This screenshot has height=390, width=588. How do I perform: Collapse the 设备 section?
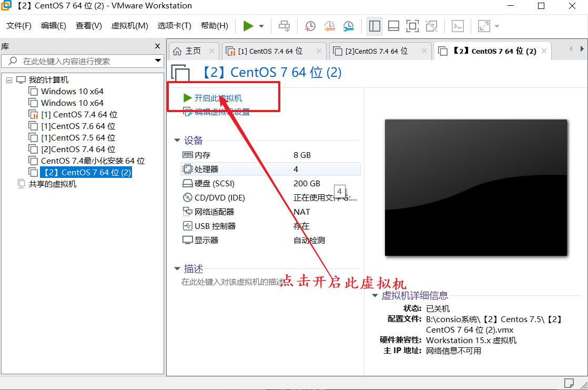coord(177,141)
